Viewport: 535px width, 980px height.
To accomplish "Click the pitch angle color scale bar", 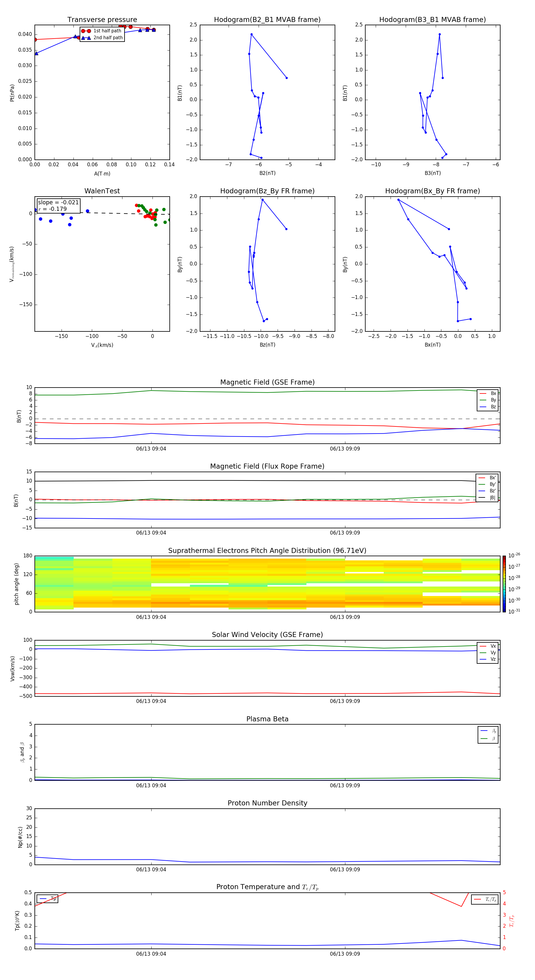I will point(504,584).
